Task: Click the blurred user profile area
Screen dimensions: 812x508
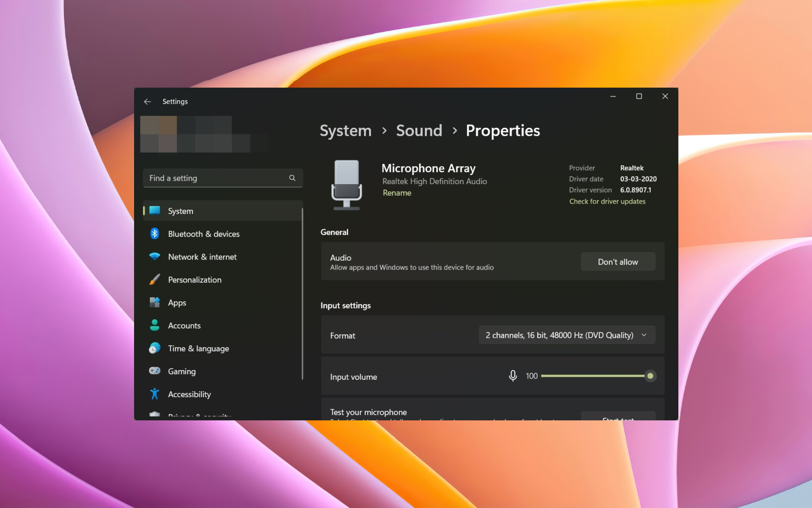Action: pyautogui.click(x=204, y=134)
